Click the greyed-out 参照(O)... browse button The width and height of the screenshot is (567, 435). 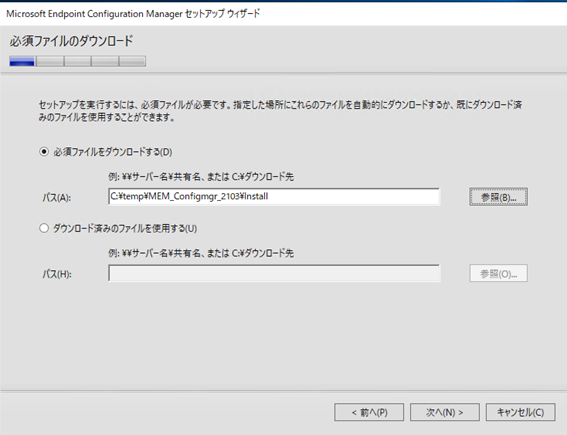click(x=498, y=273)
